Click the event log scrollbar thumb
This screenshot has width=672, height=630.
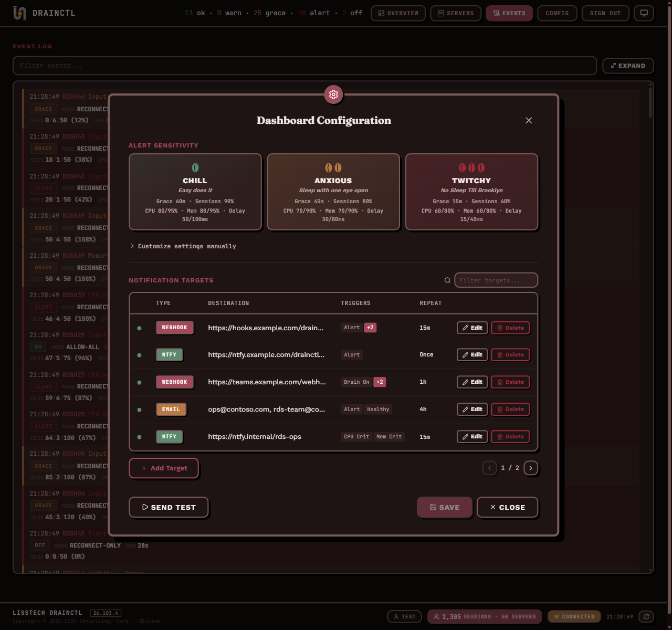click(650, 102)
